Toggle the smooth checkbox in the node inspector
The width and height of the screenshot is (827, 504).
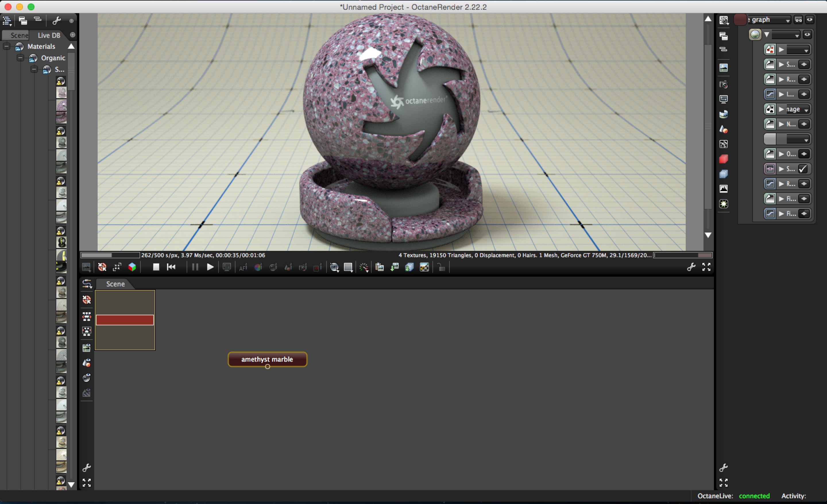pos(803,169)
